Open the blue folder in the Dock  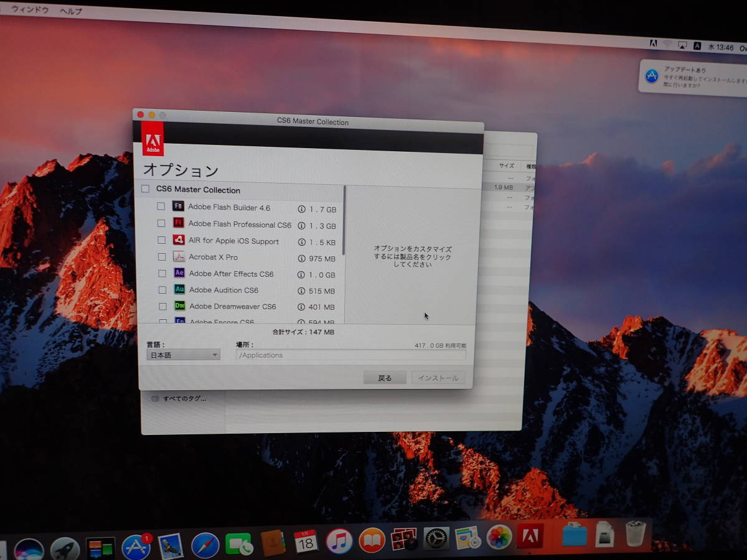pos(573,534)
